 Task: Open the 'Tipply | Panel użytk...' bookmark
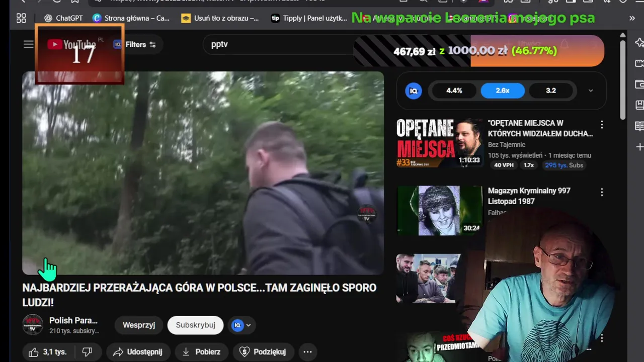click(x=309, y=18)
